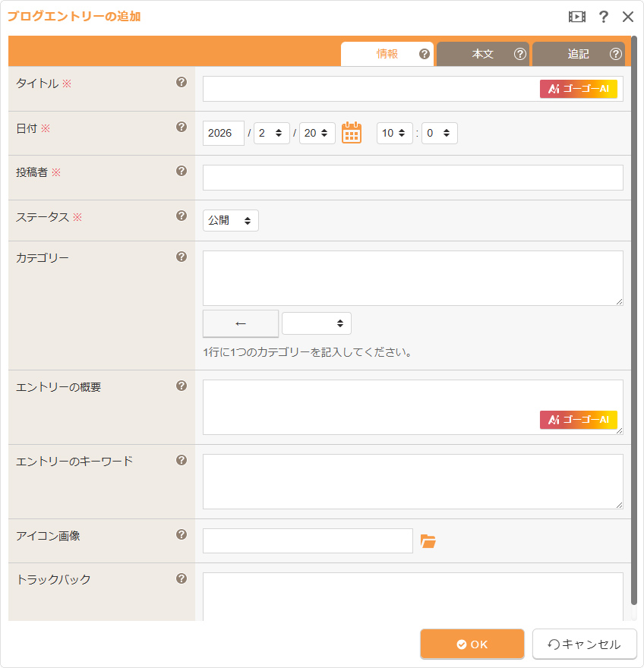Open the month dropdown showing 2
This screenshot has width=644, height=668.
pyautogui.click(x=271, y=133)
